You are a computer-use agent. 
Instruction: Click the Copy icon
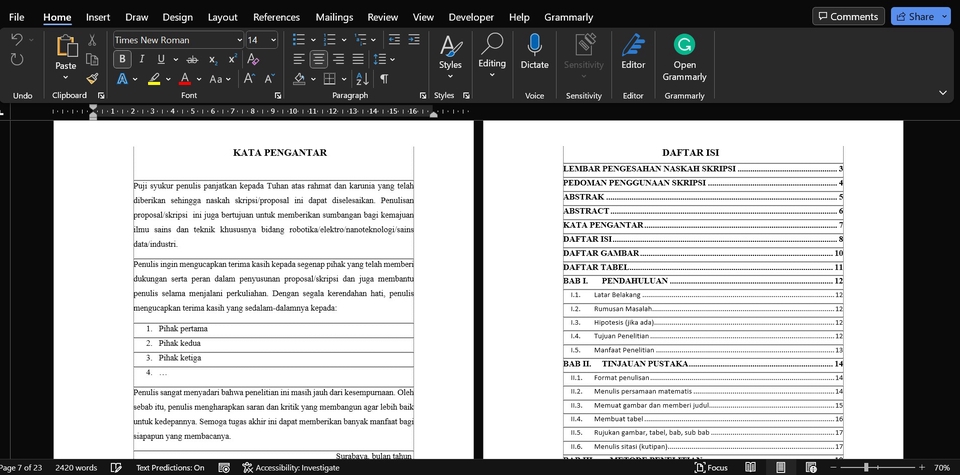pyautogui.click(x=92, y=59)
